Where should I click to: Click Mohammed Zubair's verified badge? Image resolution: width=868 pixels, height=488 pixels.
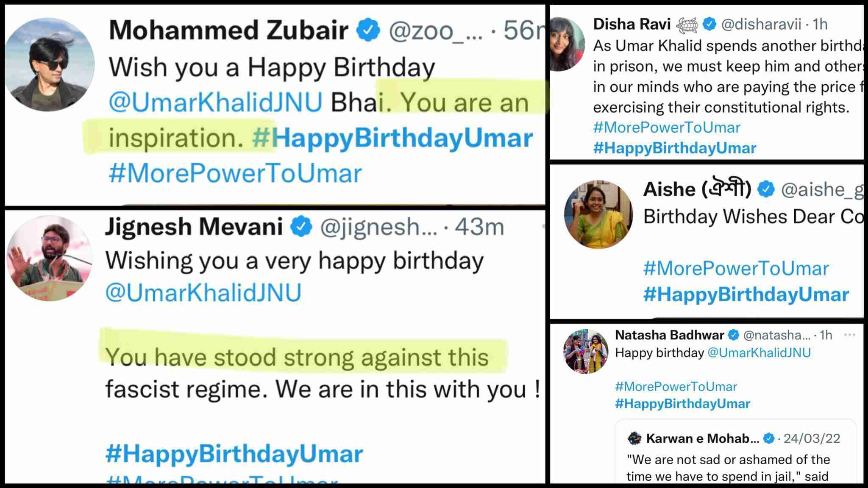tap(368, 30)
